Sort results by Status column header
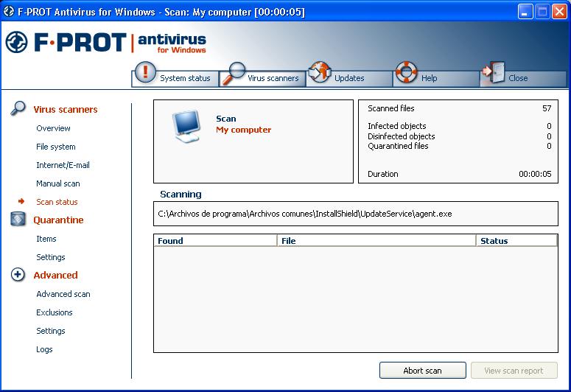This screenshot has height=392, width=571. pos(516,241)
